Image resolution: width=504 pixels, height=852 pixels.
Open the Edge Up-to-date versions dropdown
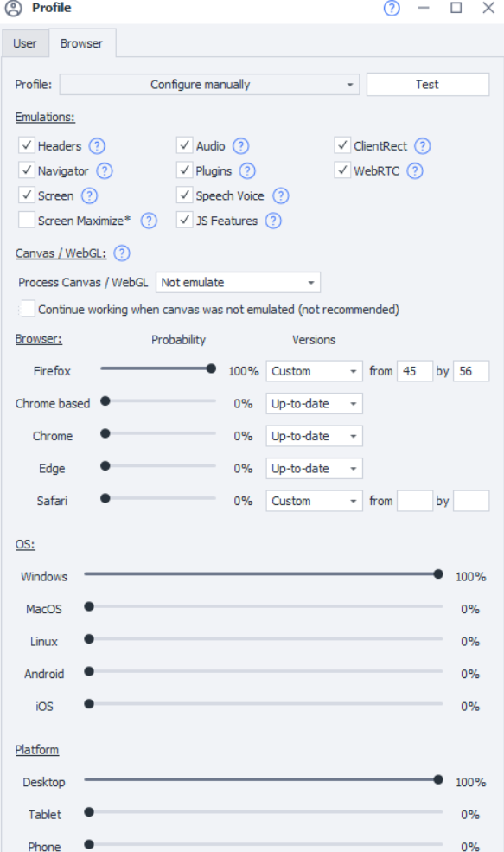pos(314,468)
